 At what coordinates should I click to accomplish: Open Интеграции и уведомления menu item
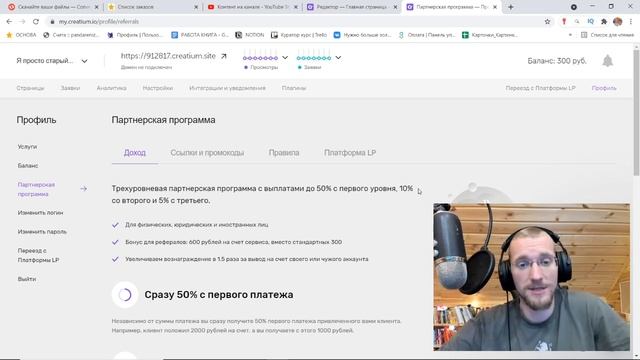coord(227,88)
